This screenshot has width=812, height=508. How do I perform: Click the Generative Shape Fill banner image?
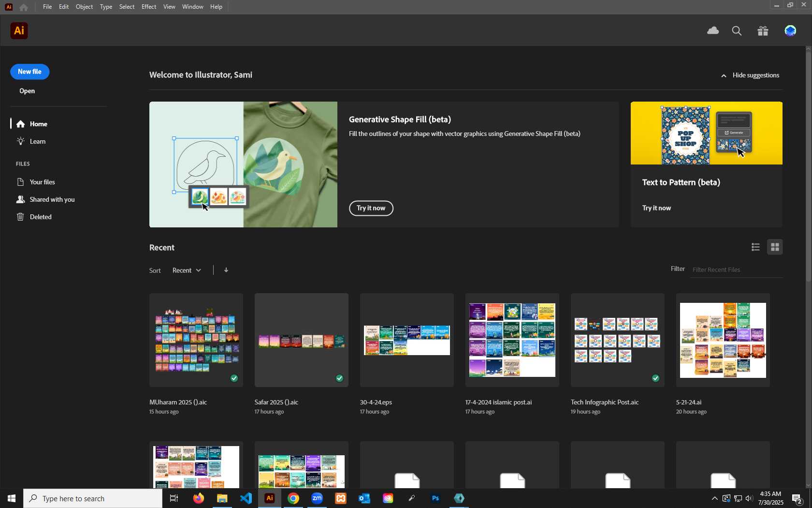tap(243, 164)
